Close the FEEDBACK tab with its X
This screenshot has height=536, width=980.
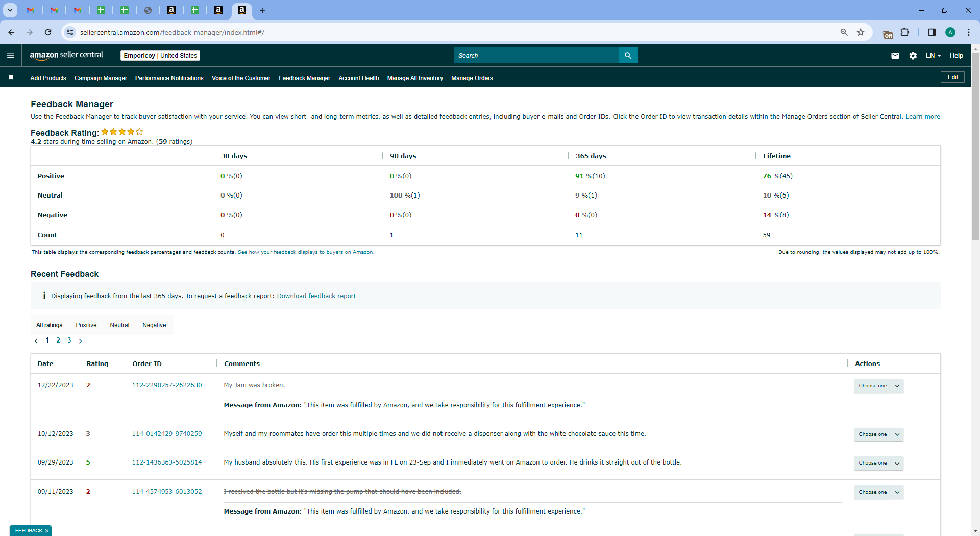pyautogui.click(x=47, y=531)
